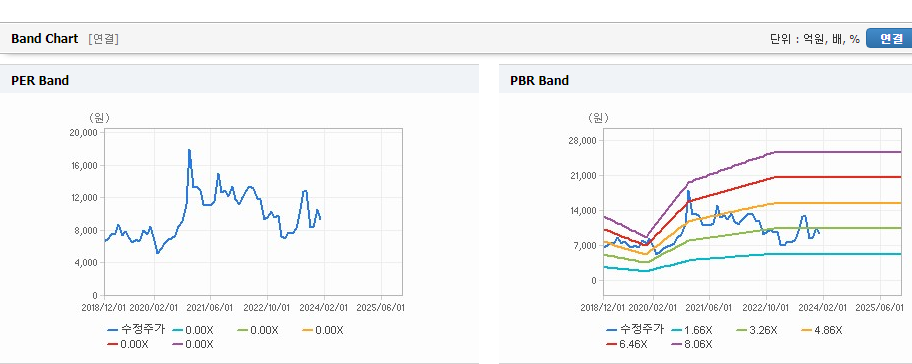Click the [연결] label beside Band Chart
The width and height of the screenshot is (912, 364).
[103, 39]
